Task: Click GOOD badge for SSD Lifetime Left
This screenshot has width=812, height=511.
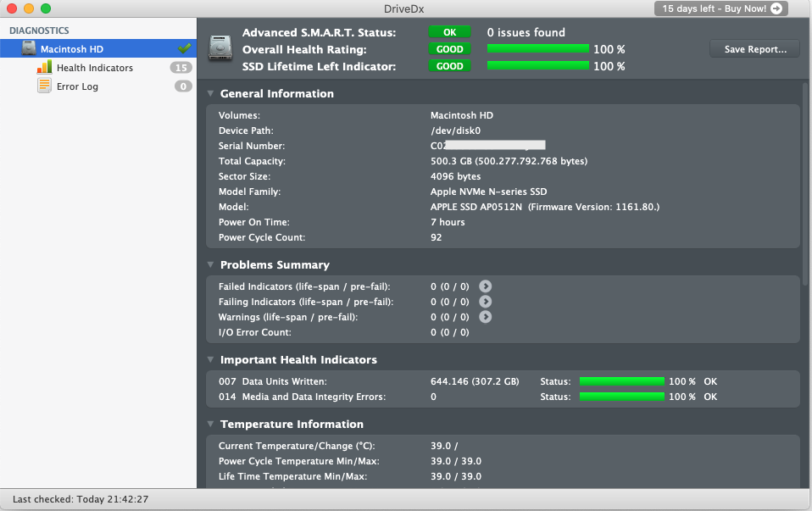Action: pyautogui.click(x=449, y=66)
